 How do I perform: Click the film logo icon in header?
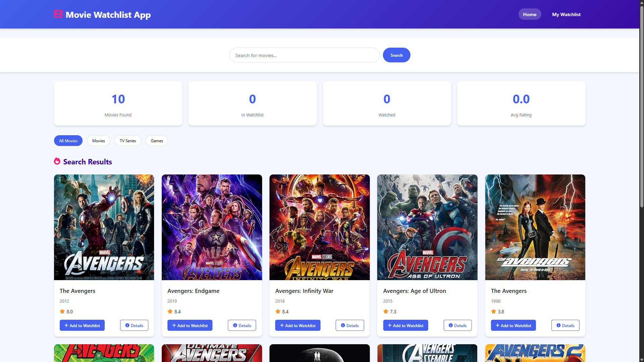[58, 14]
